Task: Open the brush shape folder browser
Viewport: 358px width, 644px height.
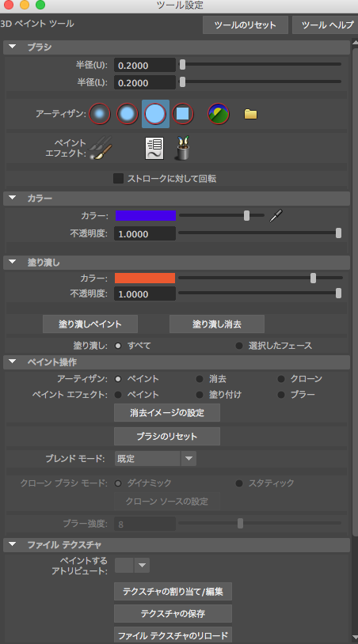Action: tap(251, 114)
